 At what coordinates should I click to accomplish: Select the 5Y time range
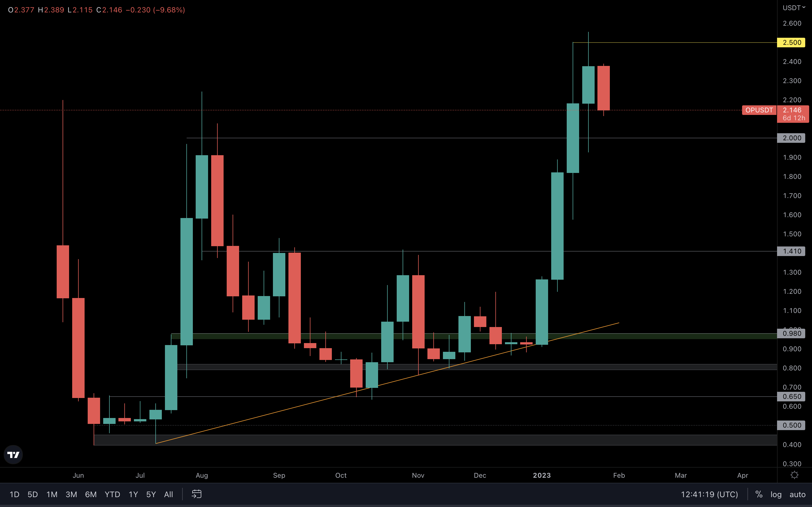151,494
